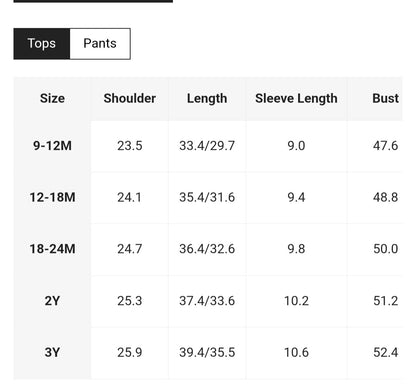Select the 18-24M size row label
416x384 pixels.
pyautogui.click(x=52, y=249)
